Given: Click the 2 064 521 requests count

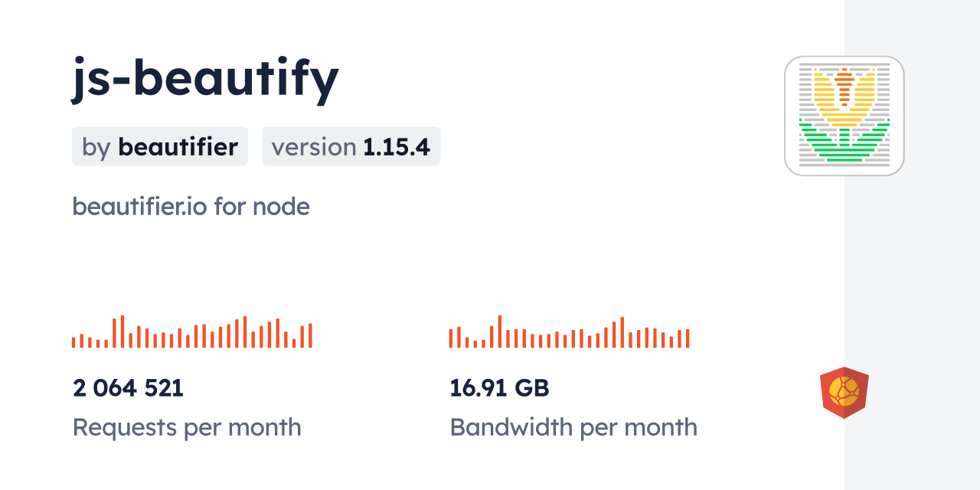Looking at the screenshot, I should pyautogui.click(x=128, y=388).
